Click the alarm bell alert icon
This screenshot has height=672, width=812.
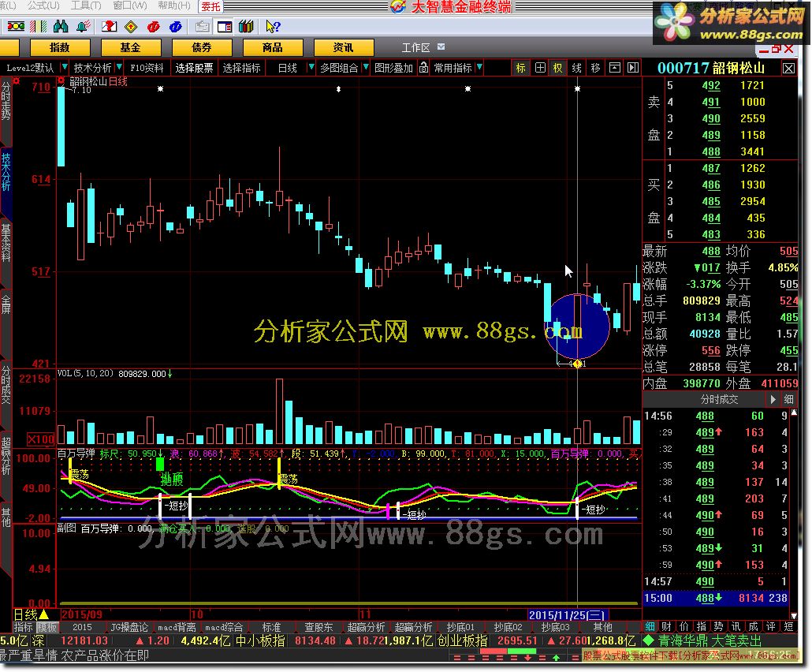click(83, 26)
